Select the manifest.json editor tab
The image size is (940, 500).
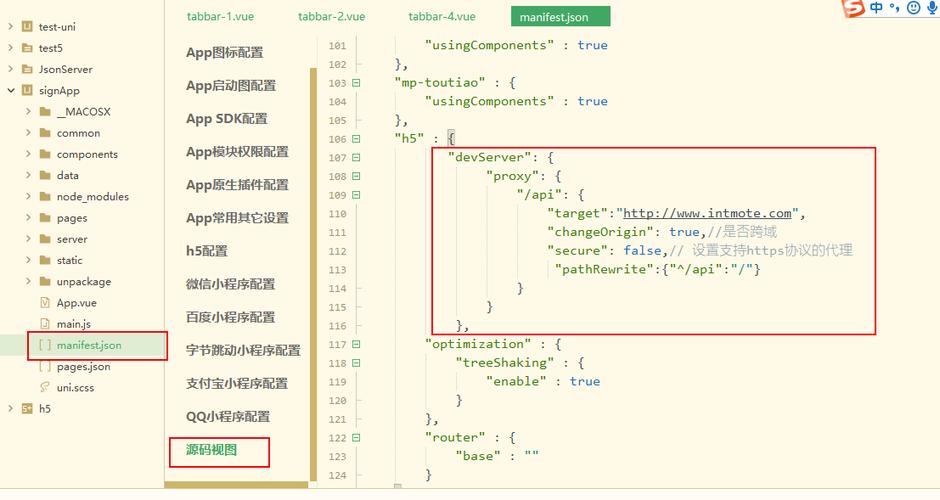(x=561, y=17)
